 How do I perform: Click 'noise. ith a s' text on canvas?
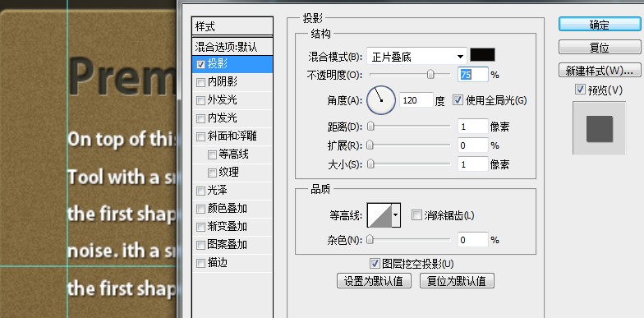pyautogui.click(x=122, y=251)
